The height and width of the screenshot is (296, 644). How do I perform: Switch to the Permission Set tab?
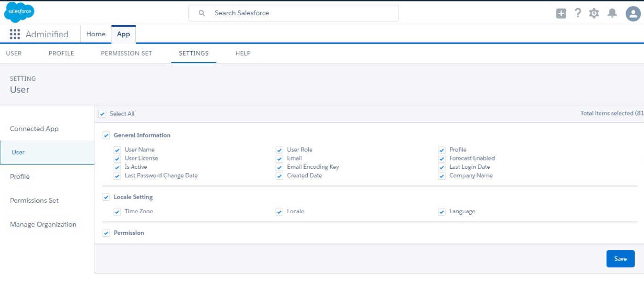point(126,53)
